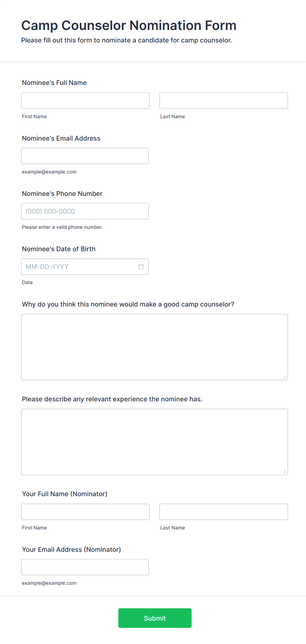The width and height of the screenshot is (306, 644).
Task: Click the "Nominee's Full Name" label
Action: pyautogui.click(x=54, y=83)
